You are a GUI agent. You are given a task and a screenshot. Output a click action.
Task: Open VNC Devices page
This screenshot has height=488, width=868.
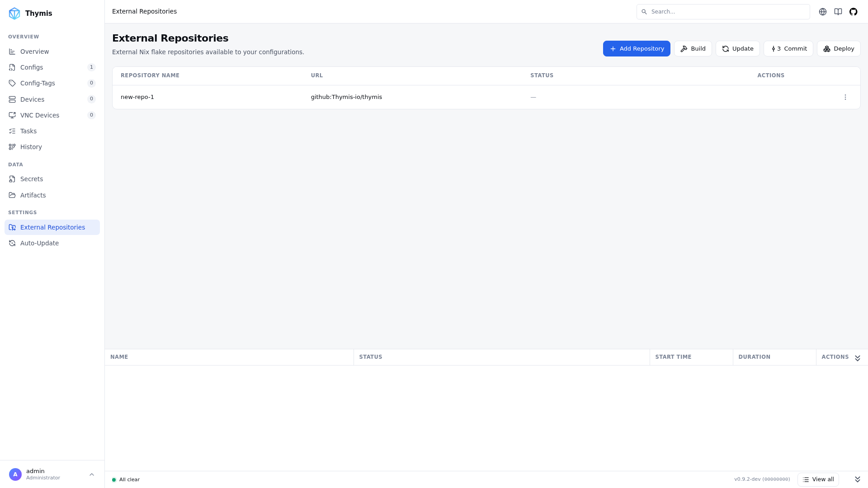tap(52, 115)
